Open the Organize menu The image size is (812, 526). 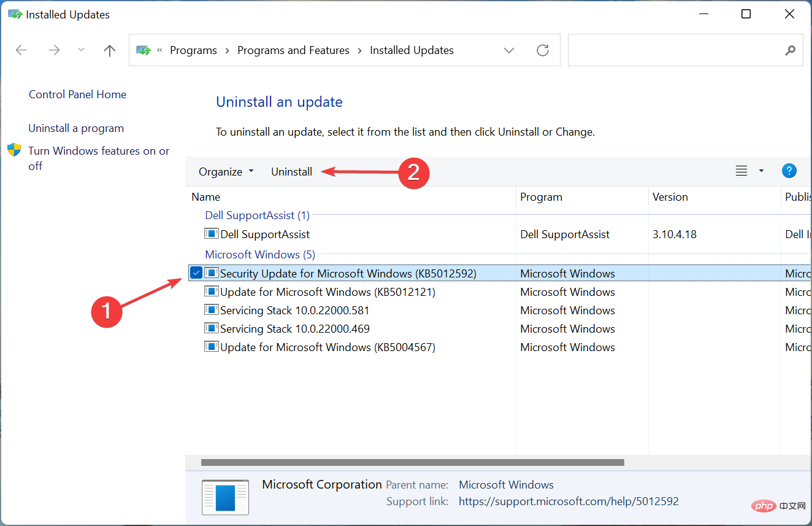pos(226,172)
